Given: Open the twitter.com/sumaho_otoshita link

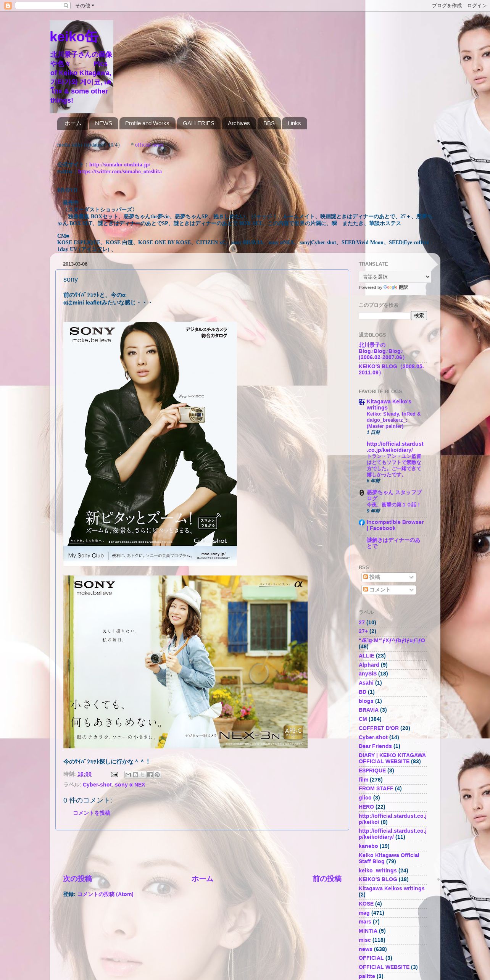Looking at the screenshot, I should pos(120,171).
